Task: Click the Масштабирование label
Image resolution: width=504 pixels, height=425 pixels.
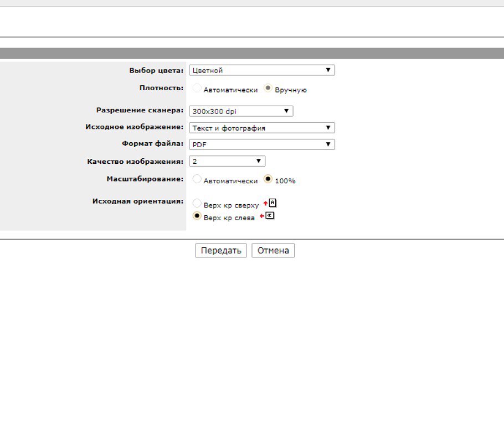Action: coord(145,179)
